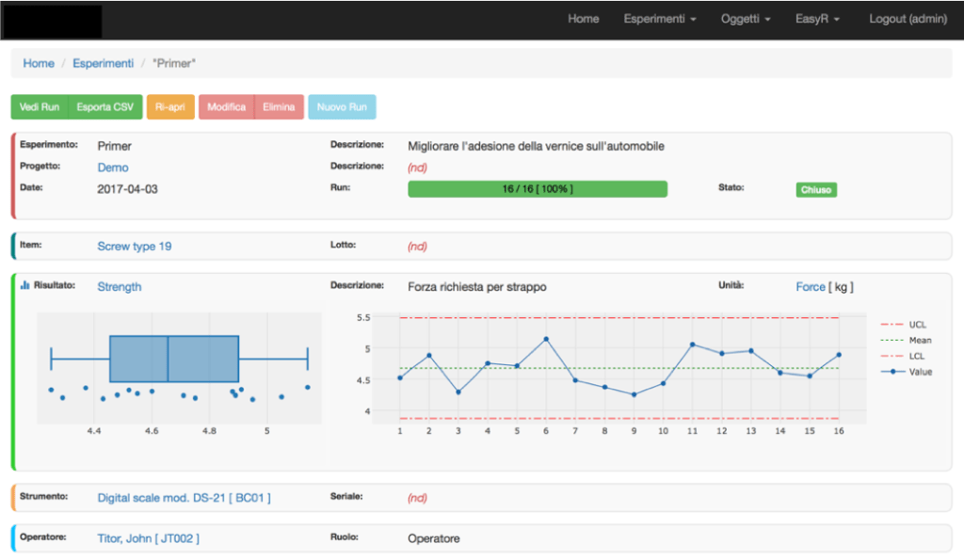Expand the Oggetti navbar dropdown

[746, 19]
